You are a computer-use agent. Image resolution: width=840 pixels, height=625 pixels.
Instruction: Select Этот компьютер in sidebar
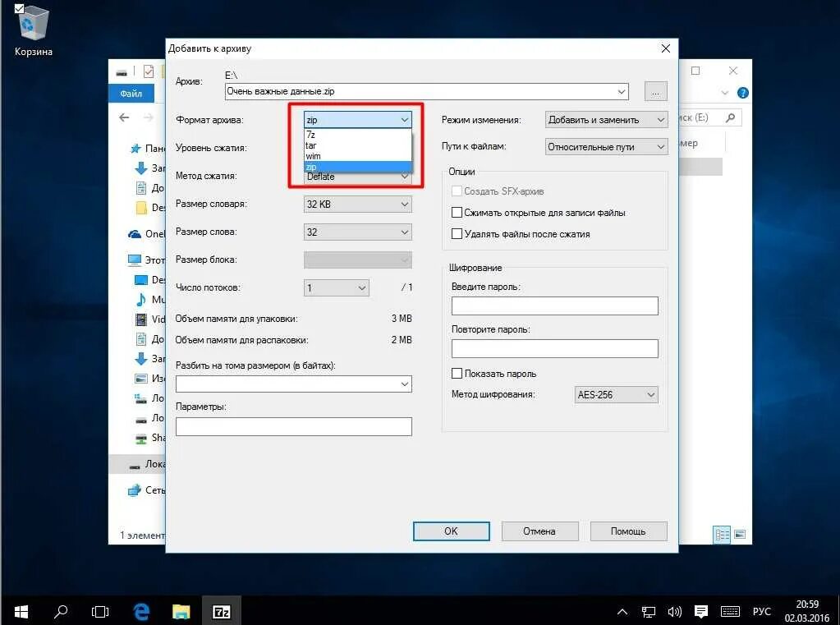(145, 260)
